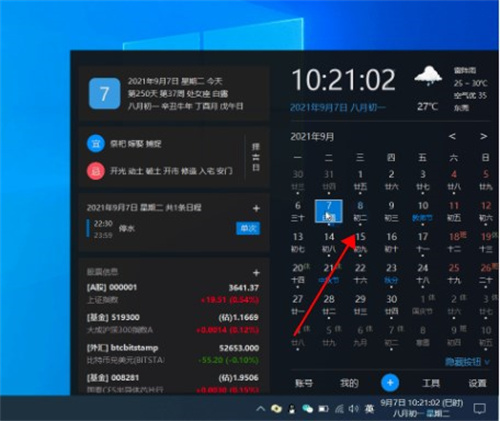Click the blue date 7 badge
The height and width of the screenshot is (421, 500).
point(104,94)
